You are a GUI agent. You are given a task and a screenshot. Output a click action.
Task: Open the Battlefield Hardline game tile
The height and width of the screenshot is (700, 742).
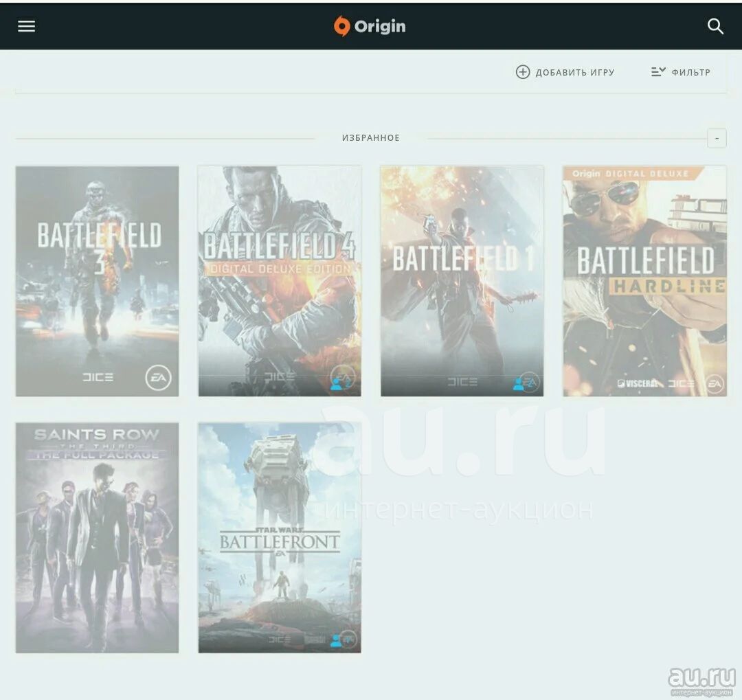coord(644,281)
